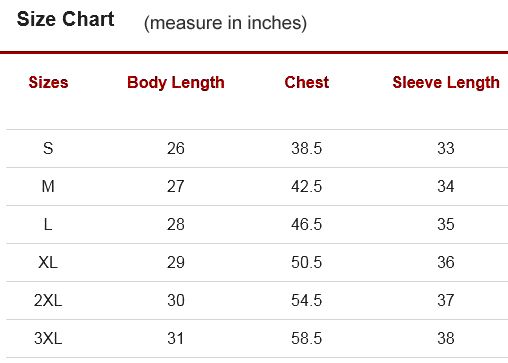Click the 2XL size row label
Viewport: 508px width, 363px height.
point(48,300)
